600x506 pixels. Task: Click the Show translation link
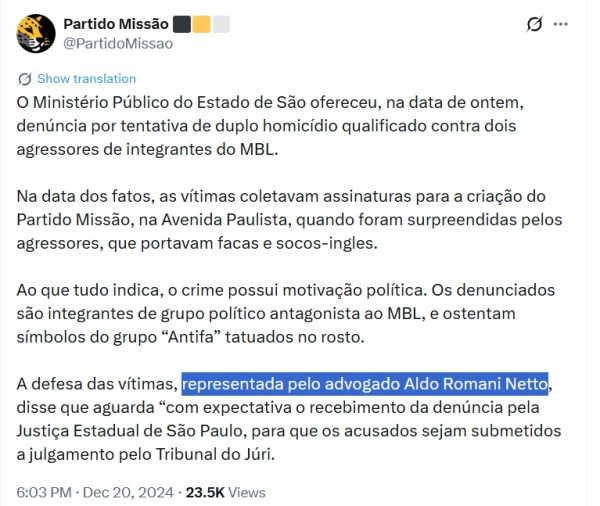86,79
